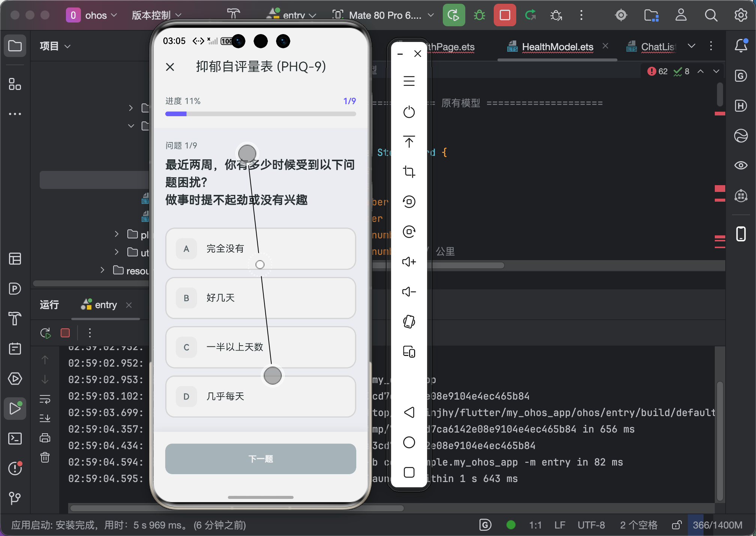
Task: Toggle the eye preview icon in right sidebar
Action: (x=741, y=165)
